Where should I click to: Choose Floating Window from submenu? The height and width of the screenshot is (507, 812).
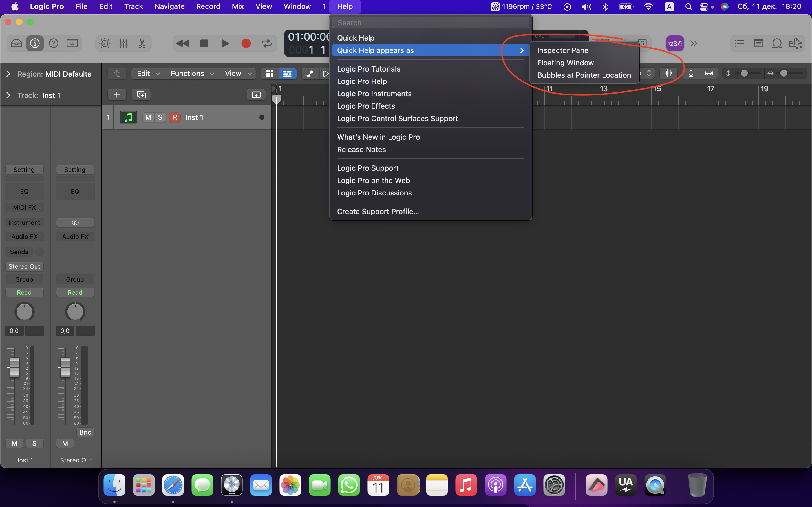565,63
